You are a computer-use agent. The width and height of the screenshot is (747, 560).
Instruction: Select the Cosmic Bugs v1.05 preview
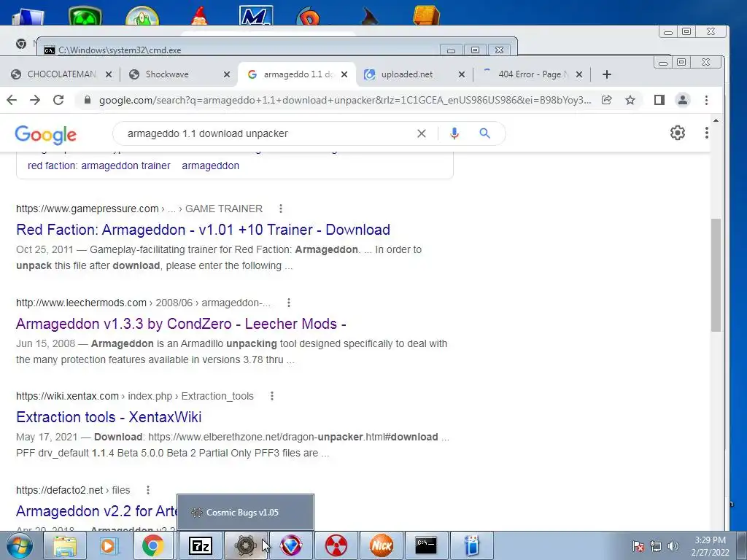click(245, 513)
